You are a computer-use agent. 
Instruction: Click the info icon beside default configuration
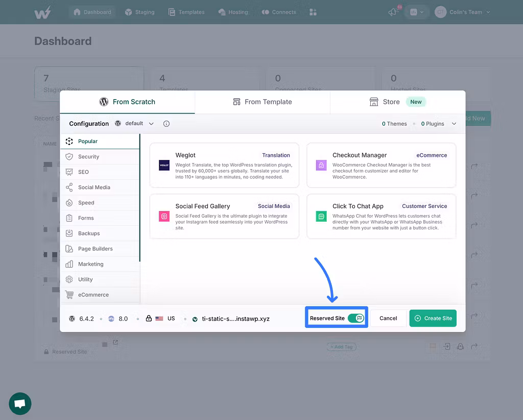pos(166,124)
